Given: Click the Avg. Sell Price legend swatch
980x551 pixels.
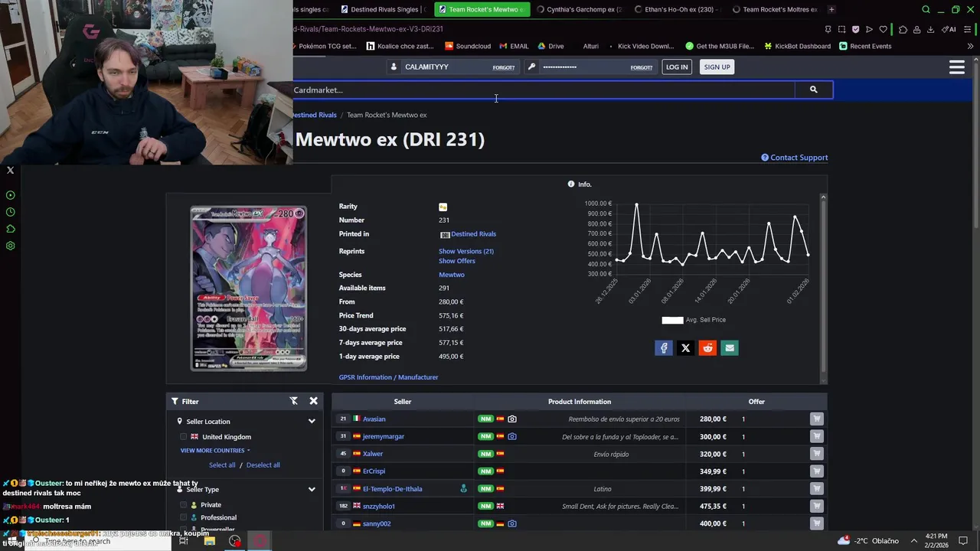Looking at the screenshot, I should [x=672, y=320].
